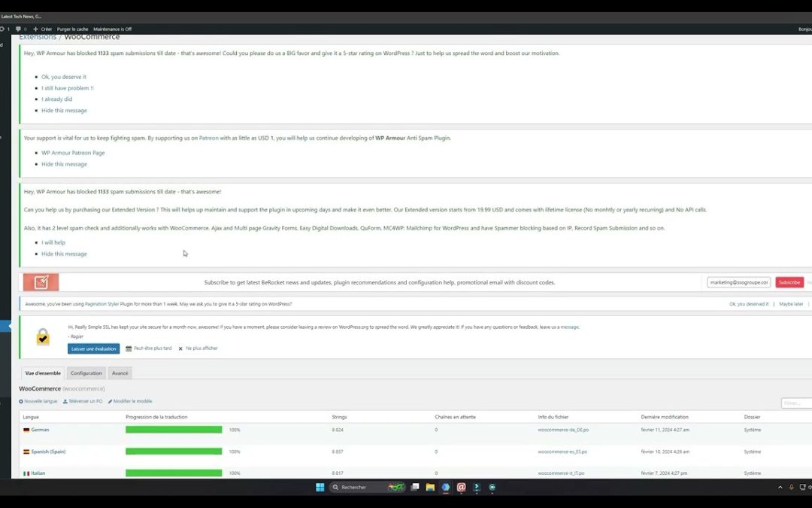812x508 pixels.
Task: Click the blue browser icon in taskbar
Action: 445,487
